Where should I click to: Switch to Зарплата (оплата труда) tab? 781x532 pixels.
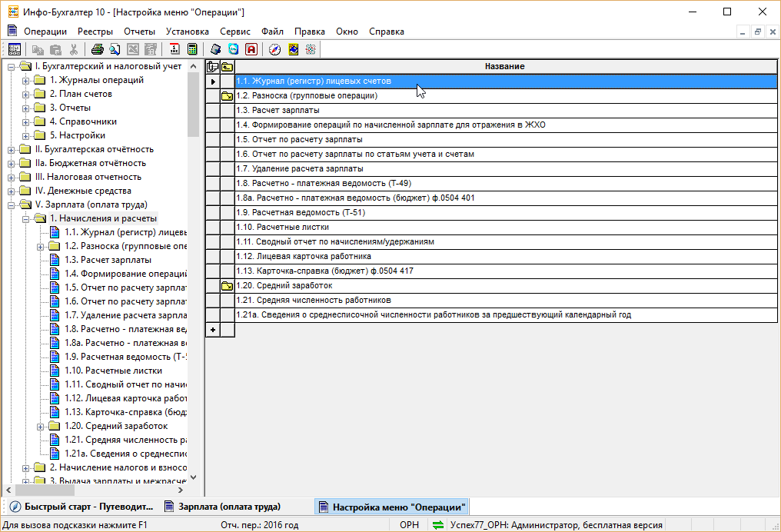pyautogui.click(x=223, y=507)
